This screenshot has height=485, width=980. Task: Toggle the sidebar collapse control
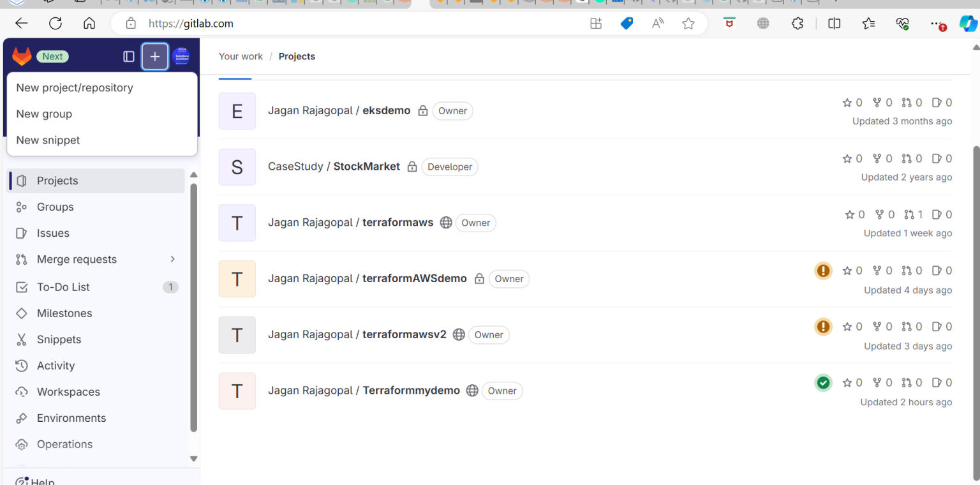tap(128, 56)
